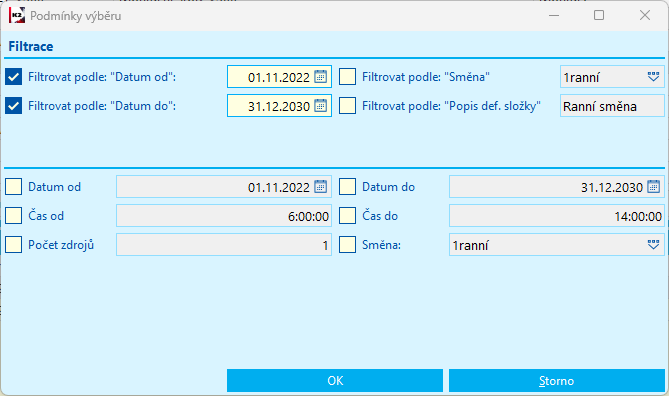
Task: Tick the Čas do checkbox
Action: (347, 215)
